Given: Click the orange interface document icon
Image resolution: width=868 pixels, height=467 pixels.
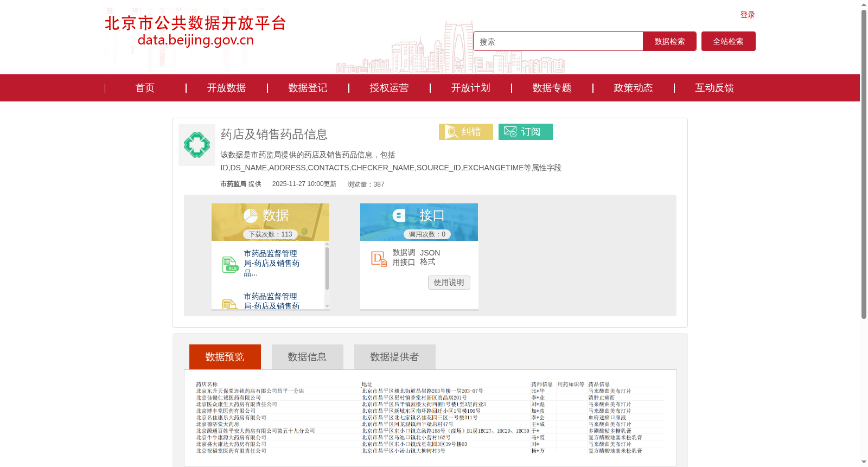Looking at the screenshot, I should pos(379,259).
